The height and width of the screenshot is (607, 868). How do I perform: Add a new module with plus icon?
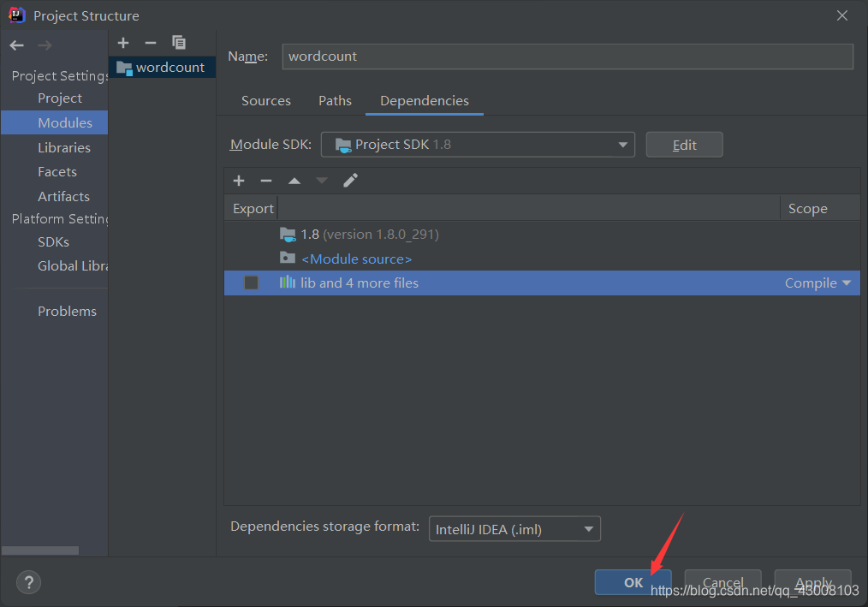[x=123, y=43]
